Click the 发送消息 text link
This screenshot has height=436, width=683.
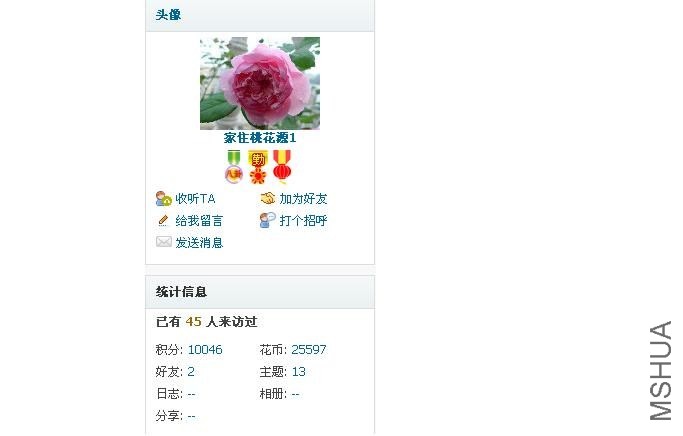click(199, 243)
